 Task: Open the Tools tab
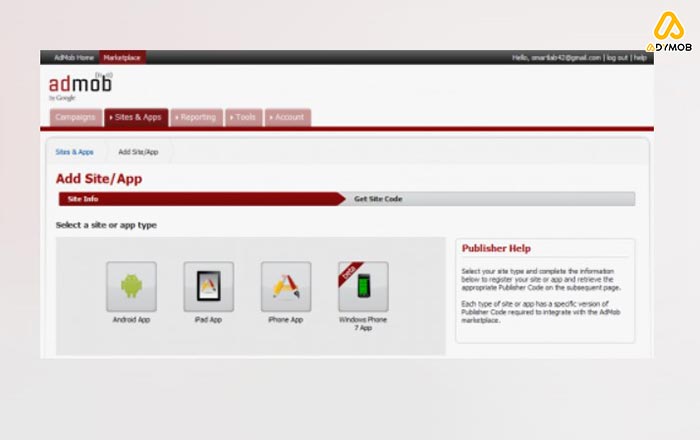click(x=244, y=117)
